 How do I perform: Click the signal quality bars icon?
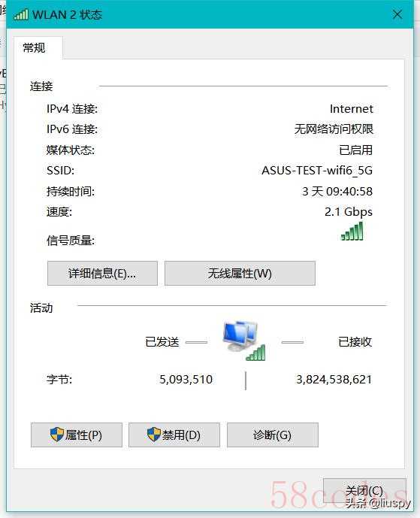pos(352,231)
